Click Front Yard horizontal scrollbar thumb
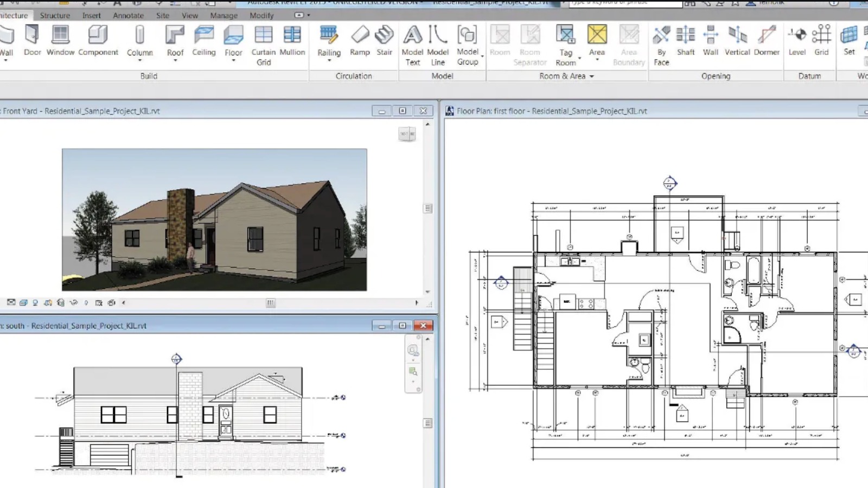868x488 pixels. (x=271, y=303)
